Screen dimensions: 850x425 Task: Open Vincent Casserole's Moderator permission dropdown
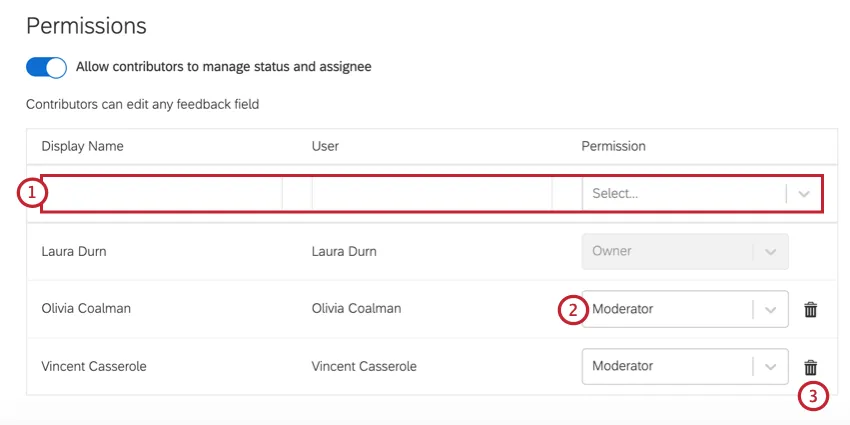[x=670, y=366]
